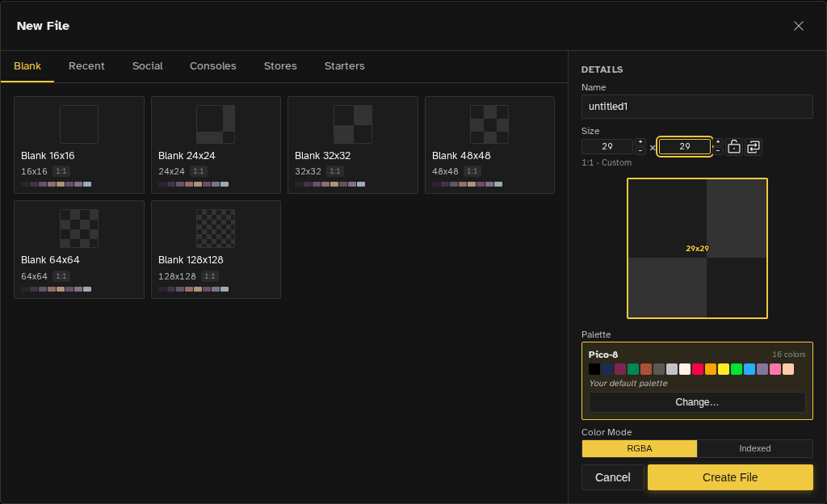Click the dark navy Pico-8 swatch
Screen dimensions: 827x504
tap(607, 369)
